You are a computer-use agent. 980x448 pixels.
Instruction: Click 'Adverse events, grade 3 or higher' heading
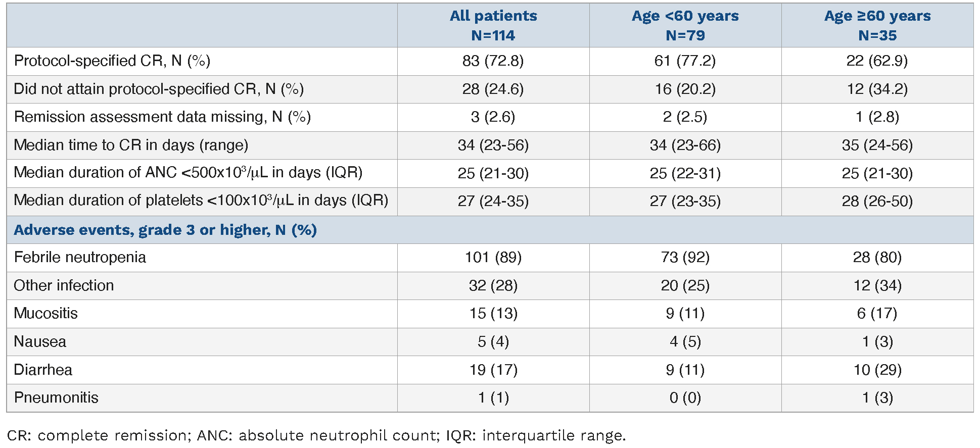click(x=165, y=230)
